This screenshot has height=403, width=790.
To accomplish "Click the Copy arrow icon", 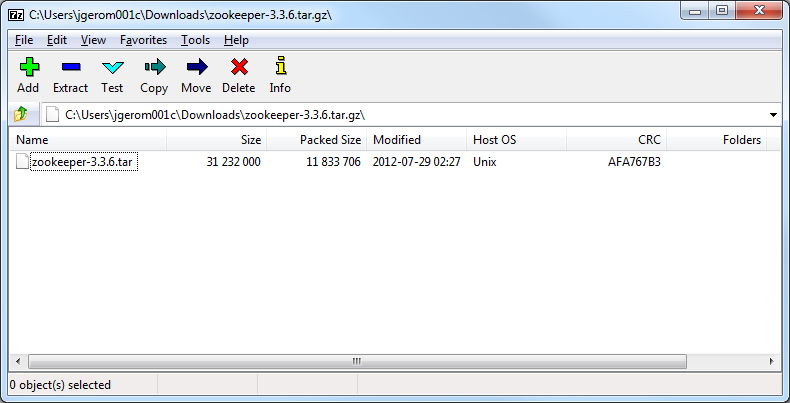I will (154, 66).
